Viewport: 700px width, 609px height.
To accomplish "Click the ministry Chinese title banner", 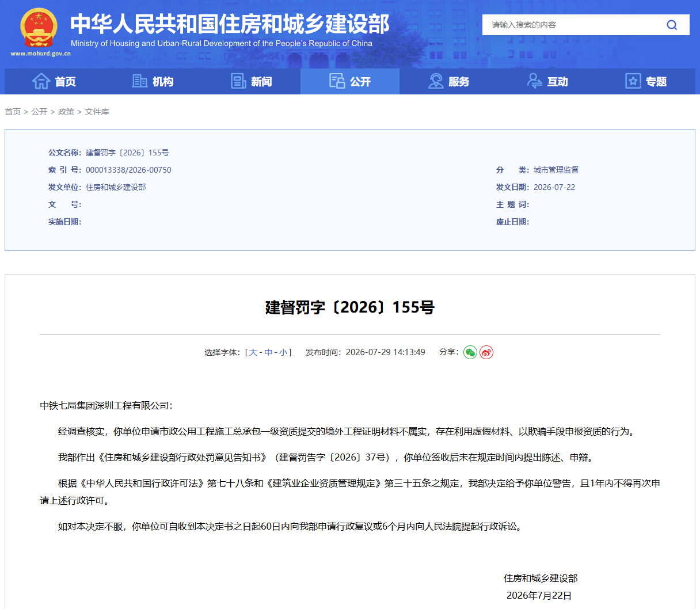I will click(230, 24).
